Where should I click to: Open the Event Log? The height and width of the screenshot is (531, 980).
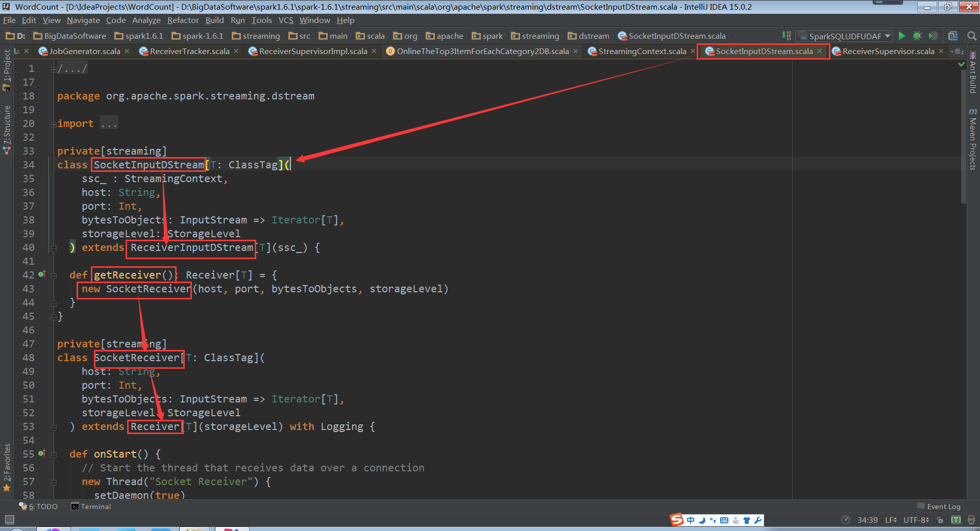pos(939,507)
